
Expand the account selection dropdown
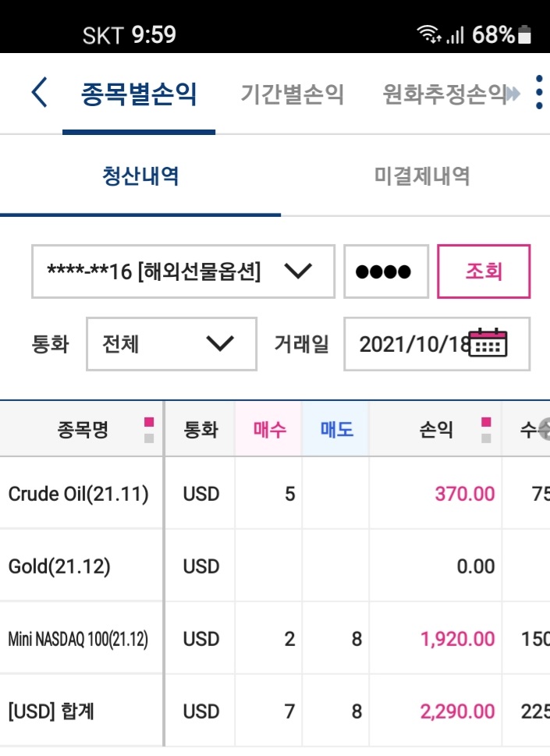pos(183,272)
